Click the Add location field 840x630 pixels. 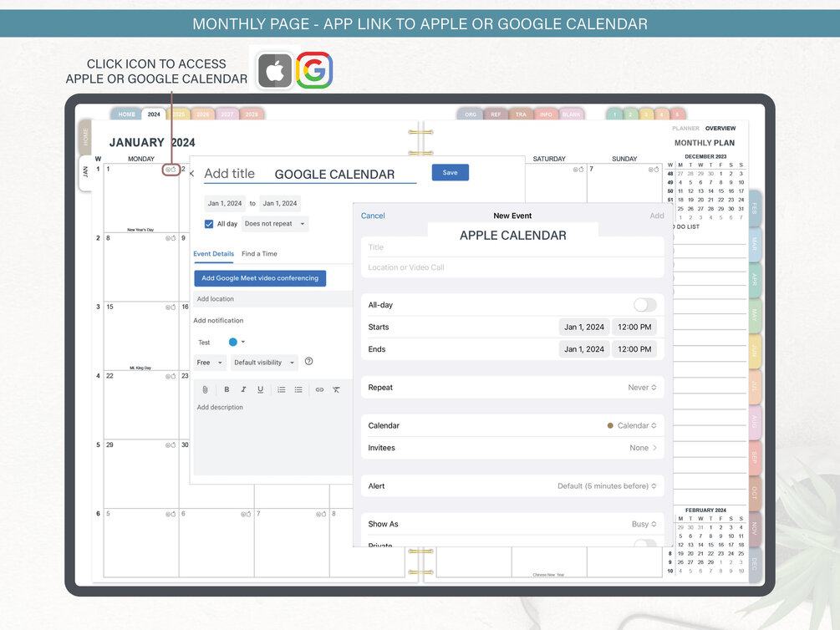272,299
